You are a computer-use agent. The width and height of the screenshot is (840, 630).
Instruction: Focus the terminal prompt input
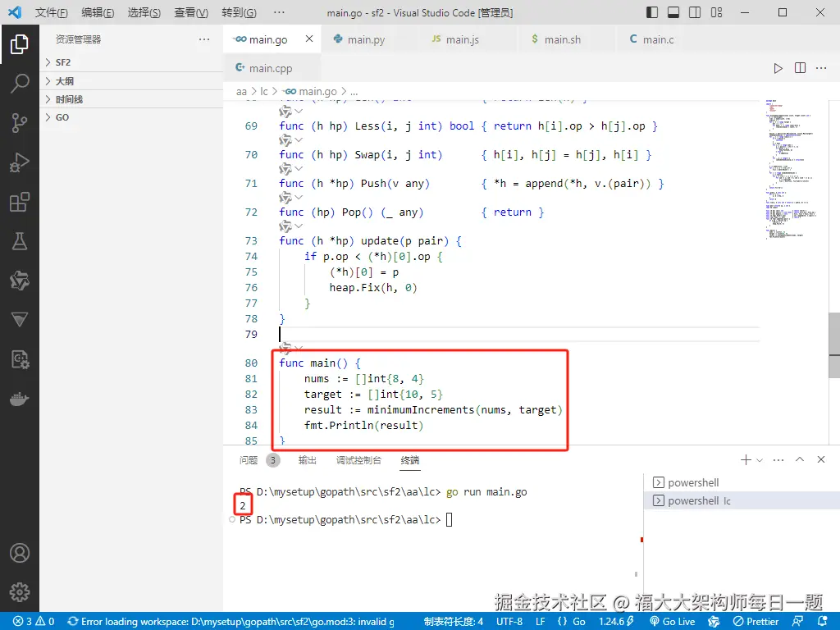coord(449,519)
